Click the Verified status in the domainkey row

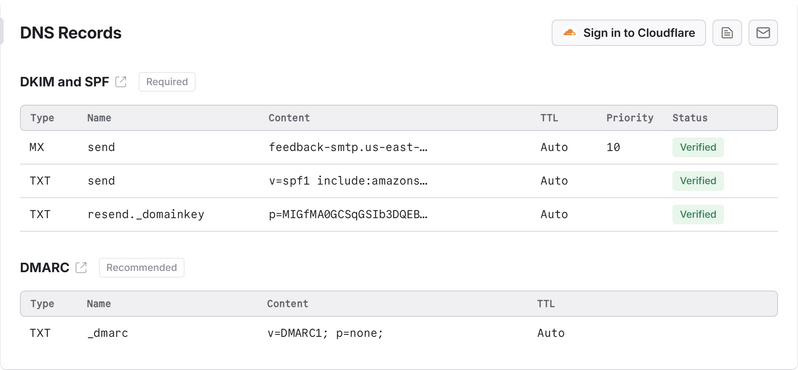pyautogui.click(x=698, y=215)
